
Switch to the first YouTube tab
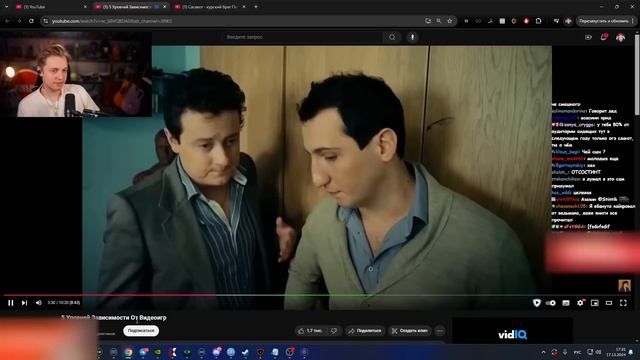coord(48,7)
